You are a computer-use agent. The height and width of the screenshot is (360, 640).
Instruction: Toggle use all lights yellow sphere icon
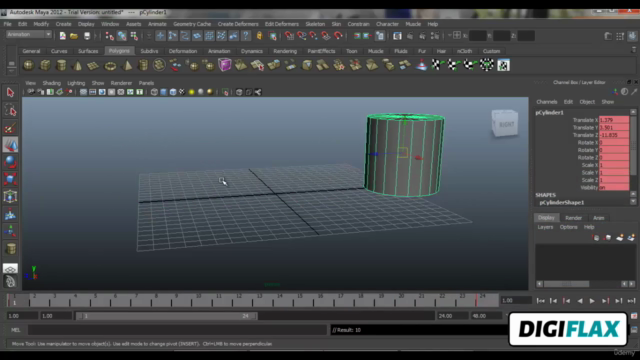[x=191, y=92]
